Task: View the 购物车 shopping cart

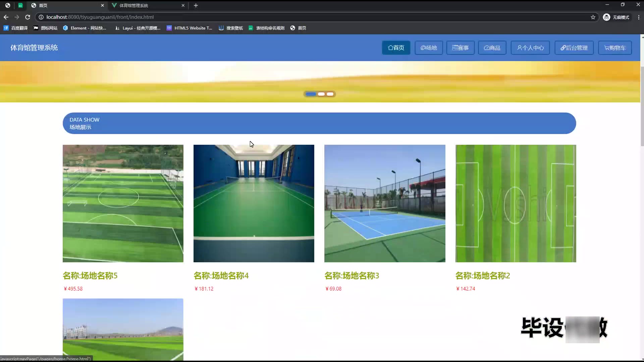Action: [x=615, y=48]
